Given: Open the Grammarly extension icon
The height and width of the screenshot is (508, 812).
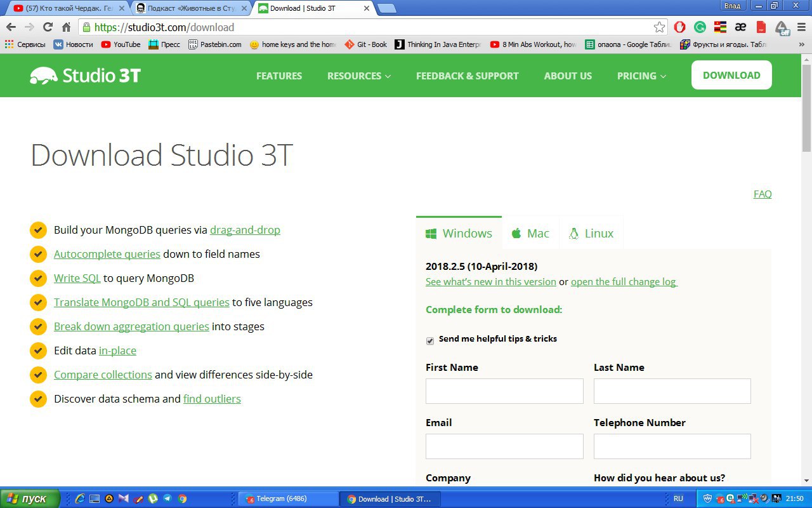Looking at the screenshot, I should 700,27.
